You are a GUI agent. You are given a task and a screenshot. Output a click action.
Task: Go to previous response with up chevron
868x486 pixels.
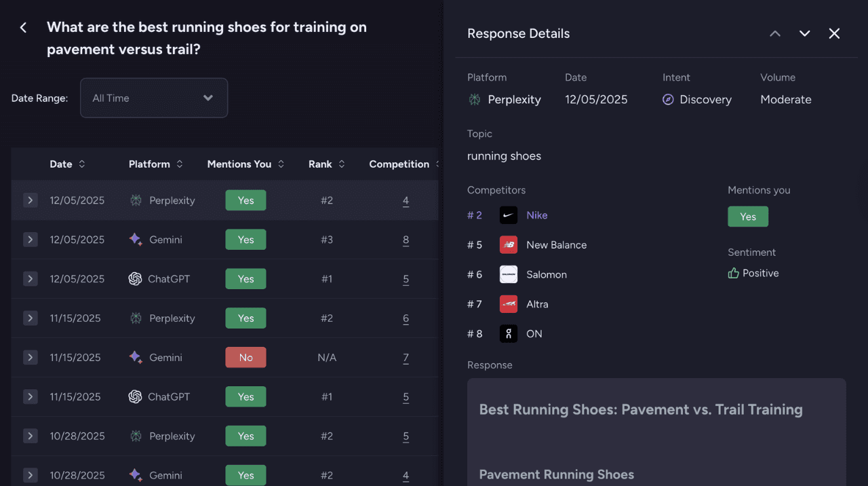[775, 33]
